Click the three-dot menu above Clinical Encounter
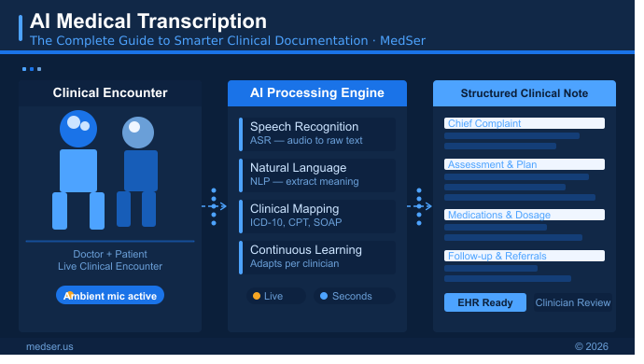 pos(32,69)
